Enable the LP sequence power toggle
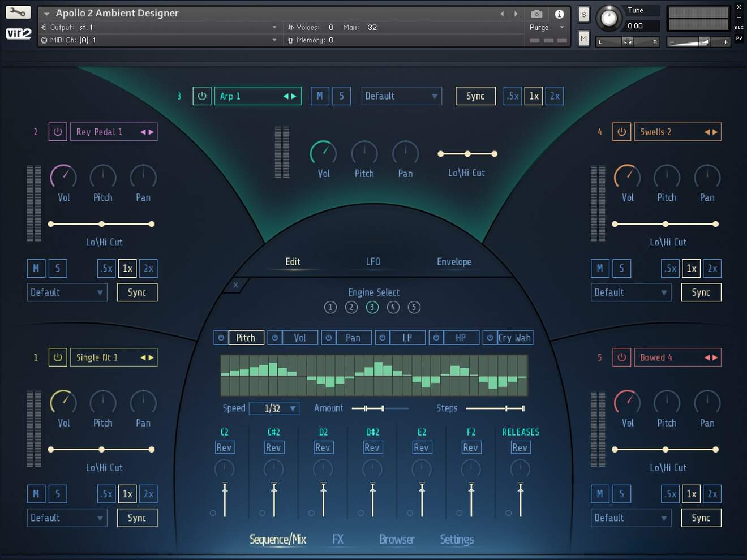Image resolution: width=747 pixels, height=560 pixels. click(x=382, y=337)
